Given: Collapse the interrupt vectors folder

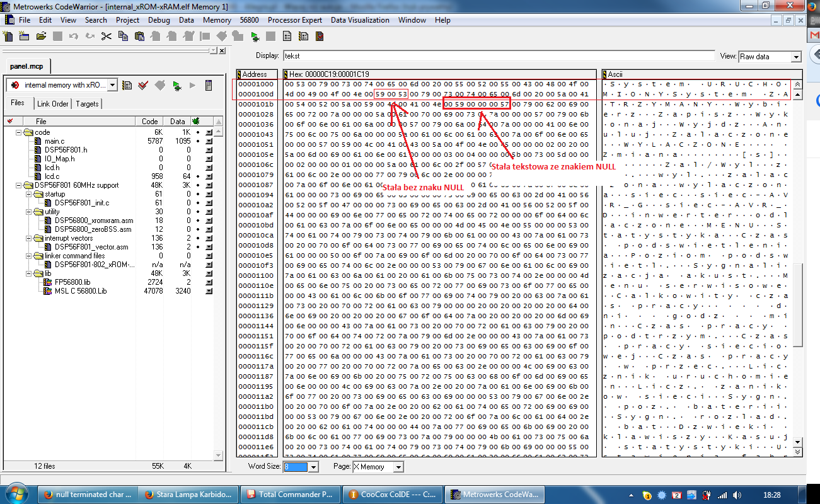Looking at the screenshot, I should pos(29,238).
